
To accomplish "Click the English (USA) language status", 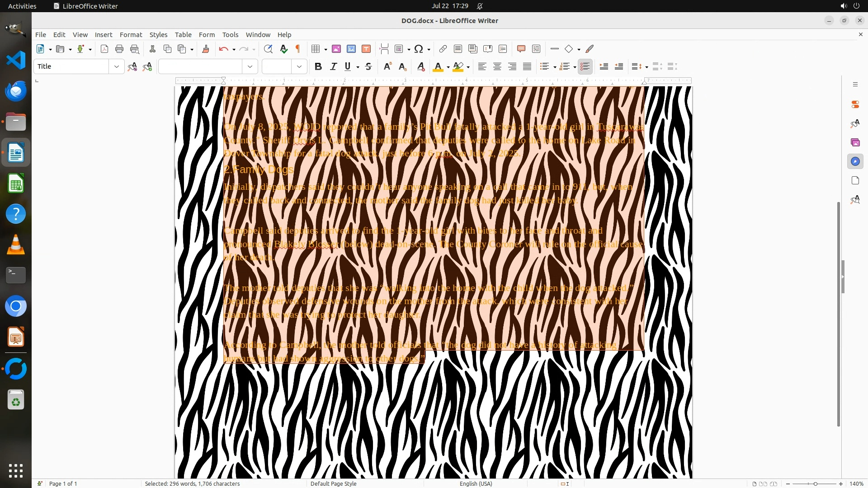I will click(476, 483).
